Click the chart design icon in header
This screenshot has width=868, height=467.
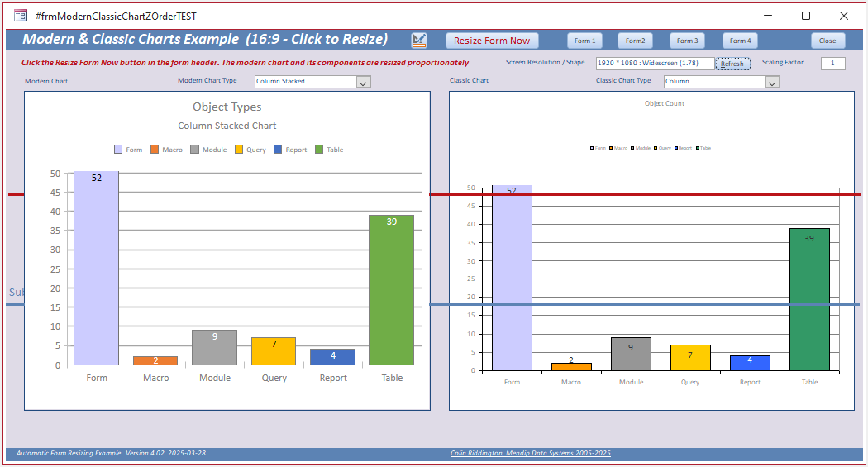[x=419, y=40]
